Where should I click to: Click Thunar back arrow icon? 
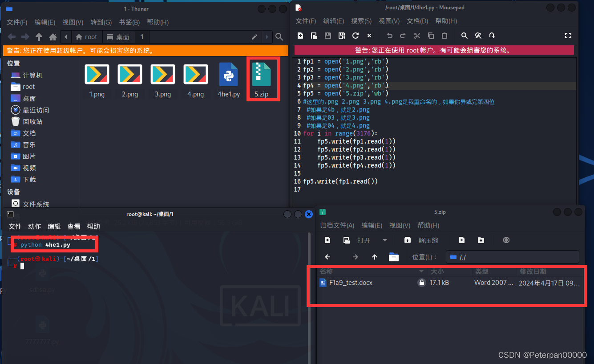click(12, 37)
